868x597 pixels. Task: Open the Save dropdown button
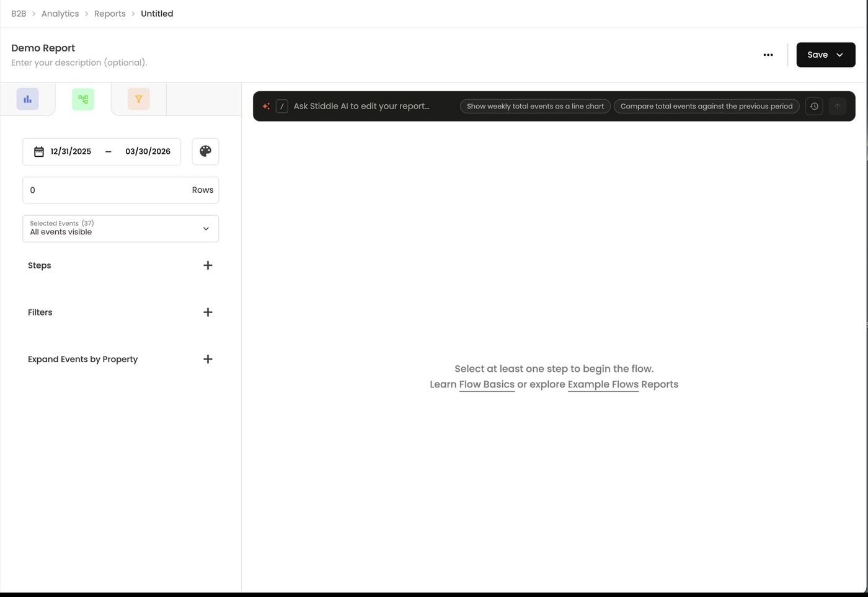point(826,55)
